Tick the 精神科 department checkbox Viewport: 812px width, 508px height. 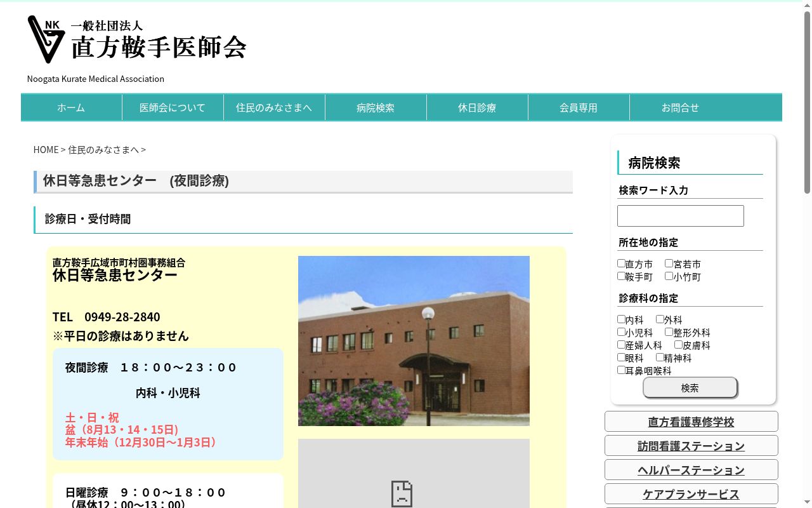(660, 357)
